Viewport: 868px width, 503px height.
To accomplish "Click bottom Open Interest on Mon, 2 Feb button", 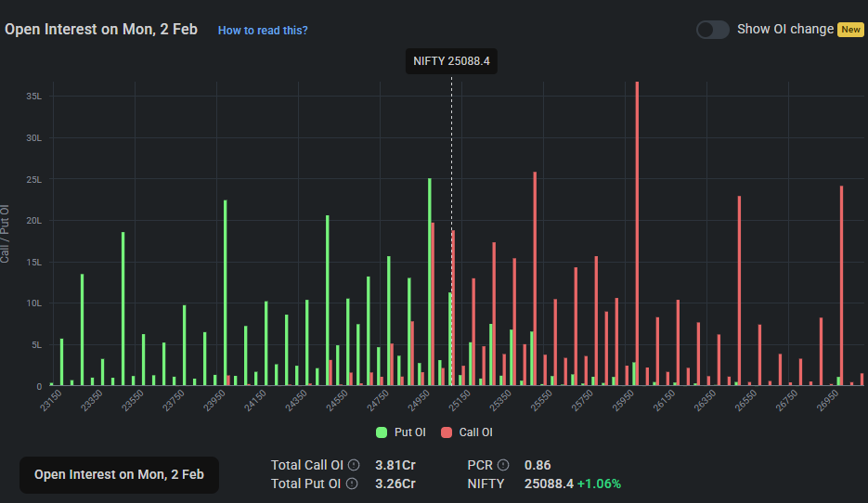I will [x=119, y=474].
